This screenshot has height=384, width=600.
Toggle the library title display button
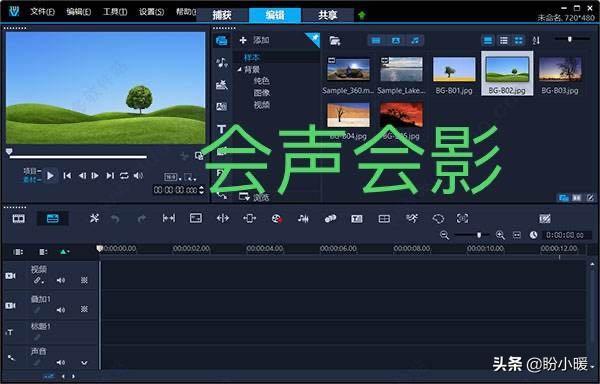coord(488,41)
